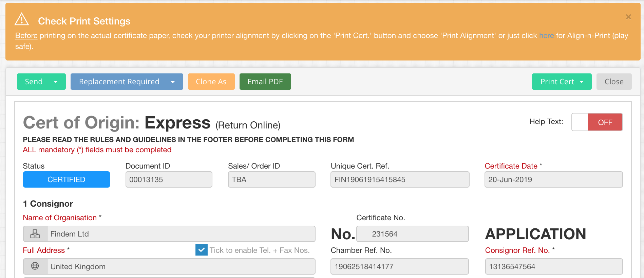Click the underlined 'Before' link
Image resolution: width=644 pixels, height=278 pixels.
pyautogui.click(x=26, y=36)
